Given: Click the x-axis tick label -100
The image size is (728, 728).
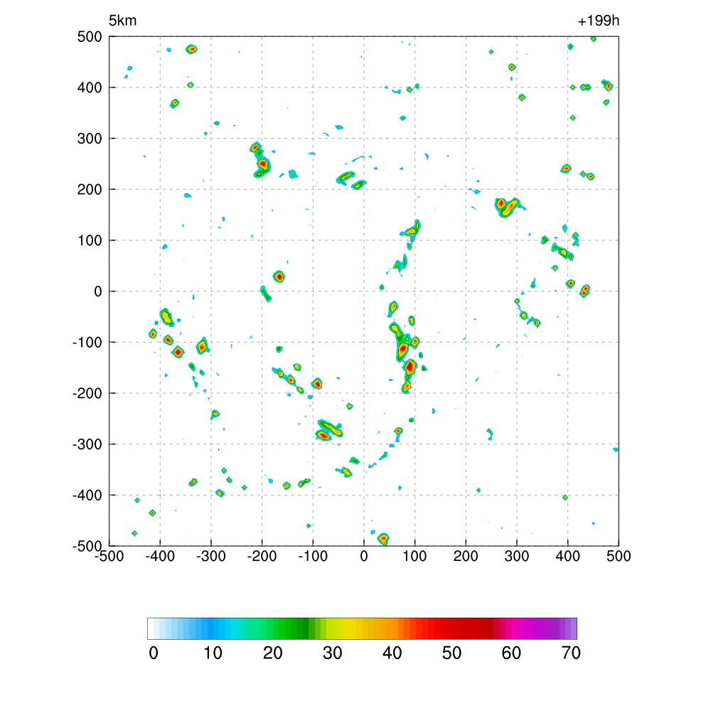Looking at the screenshot, I should click(313, 556).
